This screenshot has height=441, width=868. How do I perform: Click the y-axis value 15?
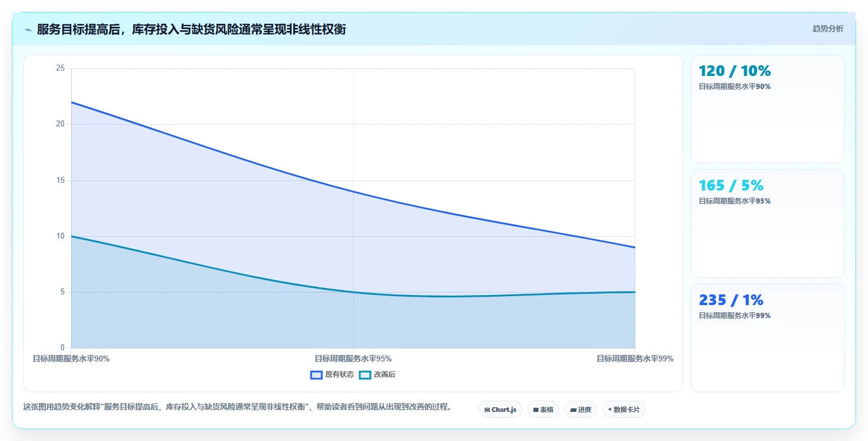60,180
